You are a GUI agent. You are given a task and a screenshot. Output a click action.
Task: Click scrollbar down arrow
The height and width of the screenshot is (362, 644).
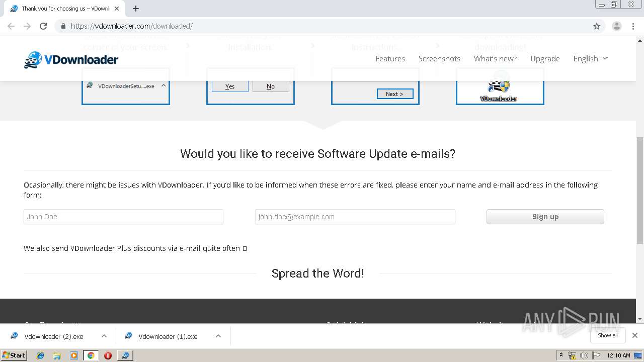tap(640, 319)
